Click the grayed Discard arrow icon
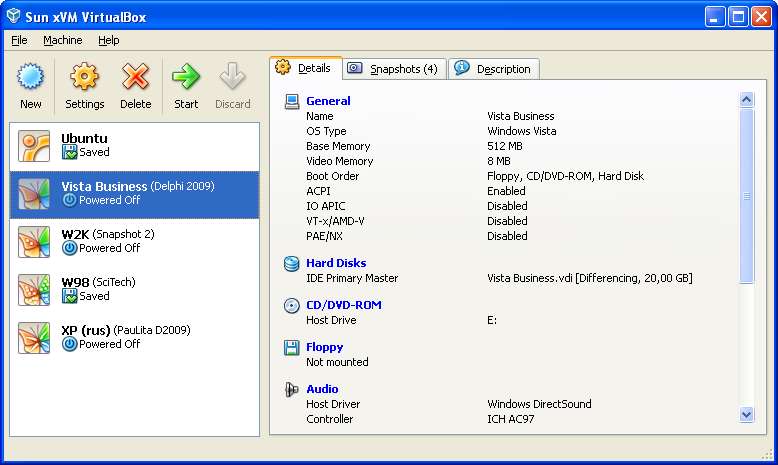Screen dimensions: 778x465 pos(232,77)
